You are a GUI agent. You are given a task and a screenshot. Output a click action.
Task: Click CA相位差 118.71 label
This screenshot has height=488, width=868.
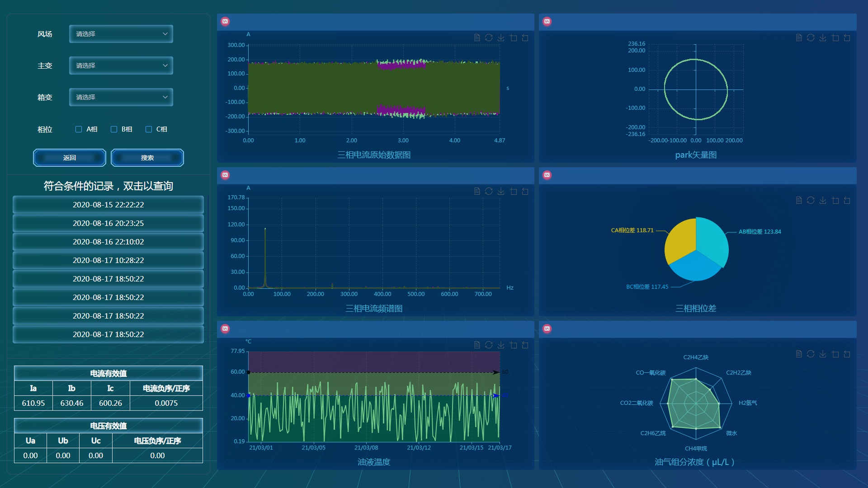coord(632,230)
